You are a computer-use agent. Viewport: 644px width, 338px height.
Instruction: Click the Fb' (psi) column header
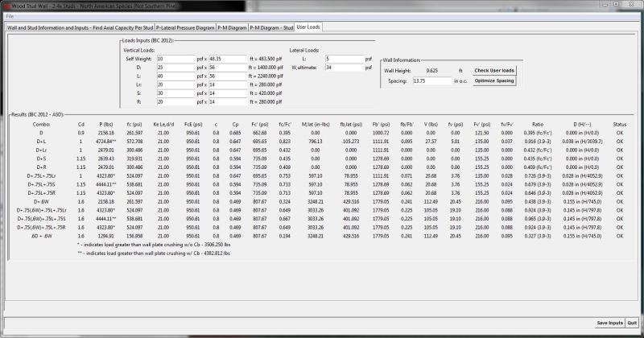[381, 124]
